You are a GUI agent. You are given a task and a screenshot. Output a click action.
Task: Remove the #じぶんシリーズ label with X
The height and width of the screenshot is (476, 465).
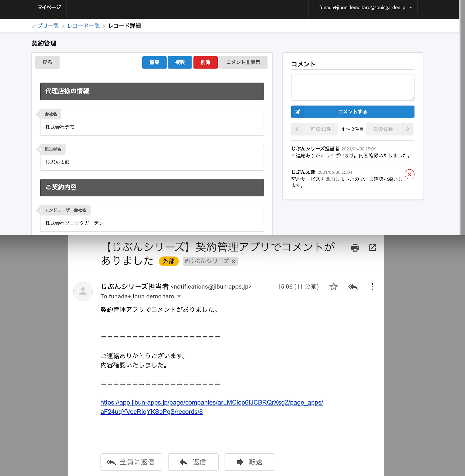click(x=234, y=261)
